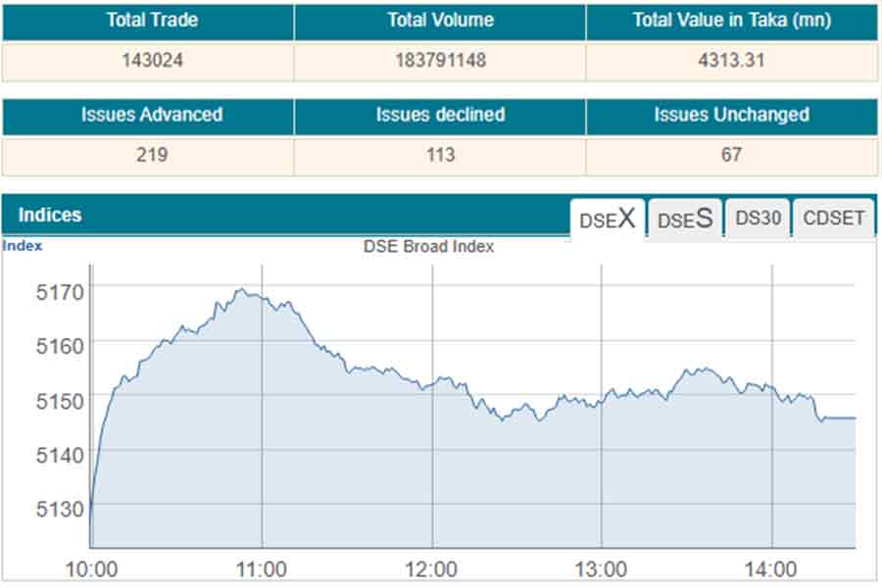
Task: Click the Indices section title
Action: click(x=50, y=215)
